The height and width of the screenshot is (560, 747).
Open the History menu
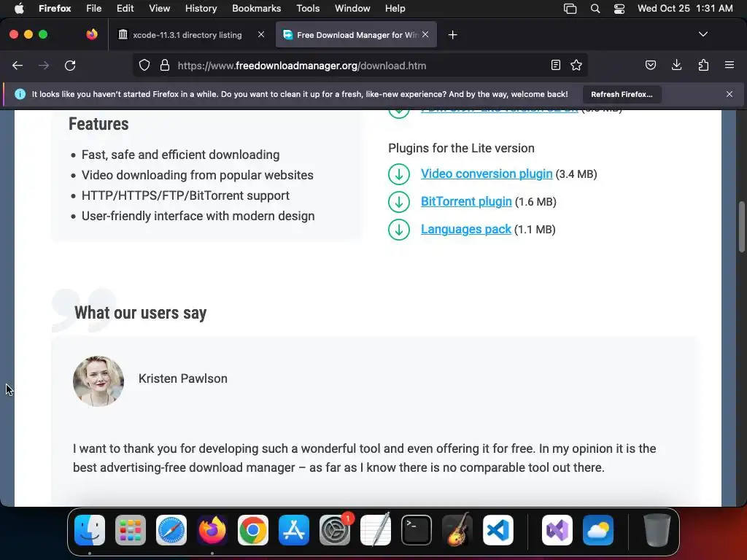click(201, 9)
